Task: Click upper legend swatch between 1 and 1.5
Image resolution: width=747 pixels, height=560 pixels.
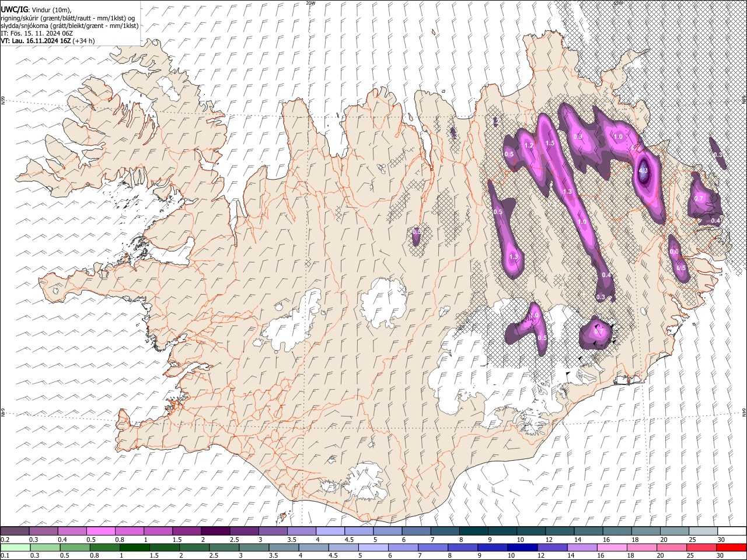Action: (158, 531)
